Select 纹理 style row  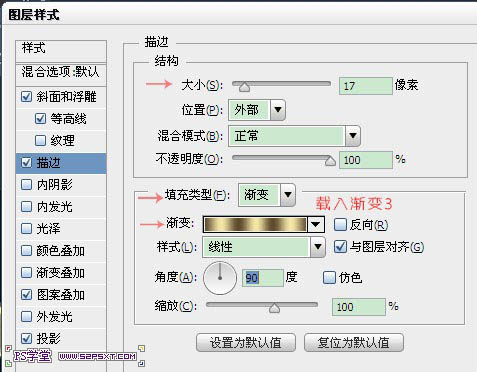(x=61, y=140)
